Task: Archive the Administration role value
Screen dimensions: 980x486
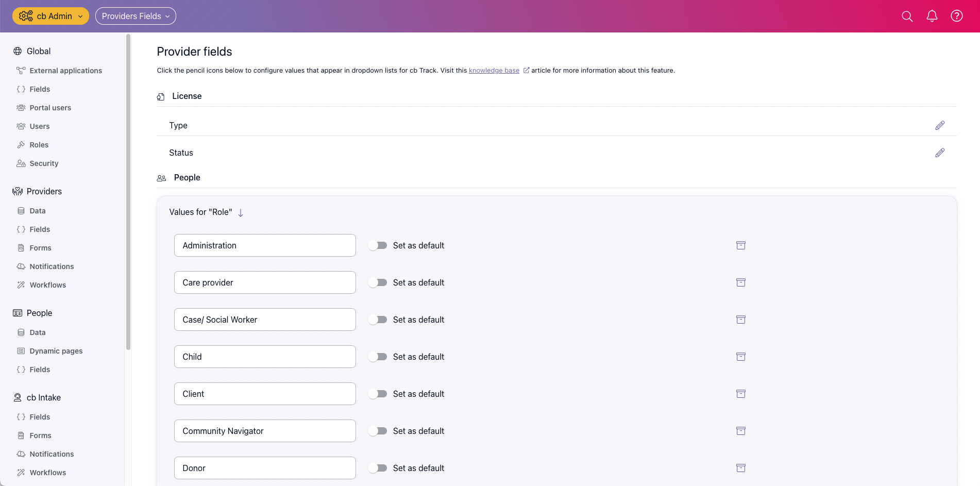Action: coord(740,245)
